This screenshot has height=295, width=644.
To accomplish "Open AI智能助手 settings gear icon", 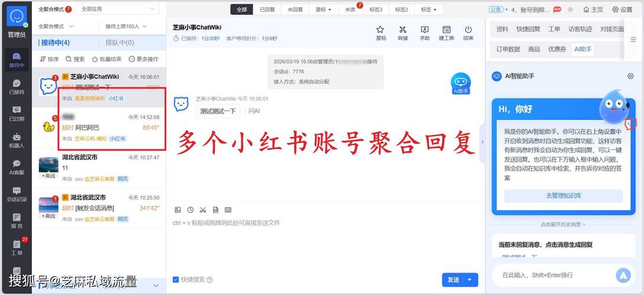I will point(630,76).
